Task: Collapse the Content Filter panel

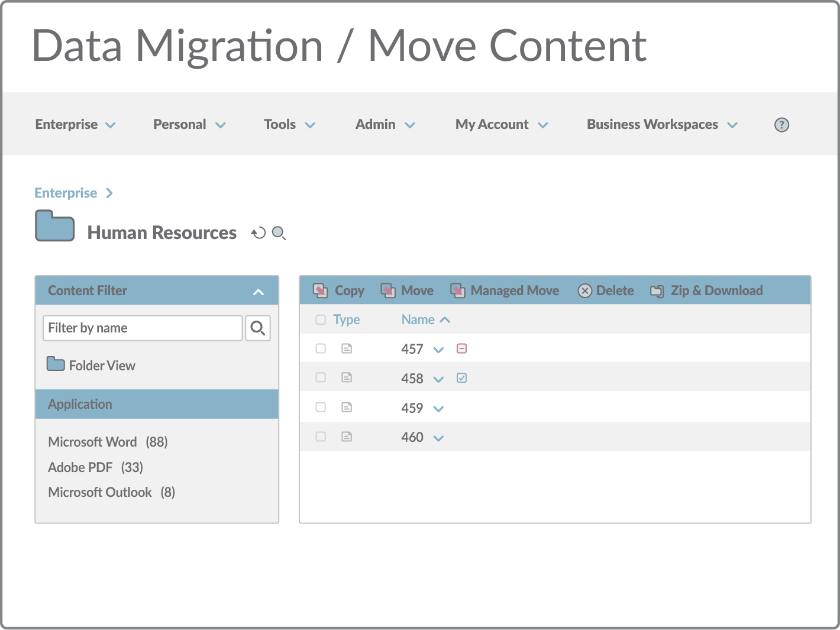Action: 259,292
